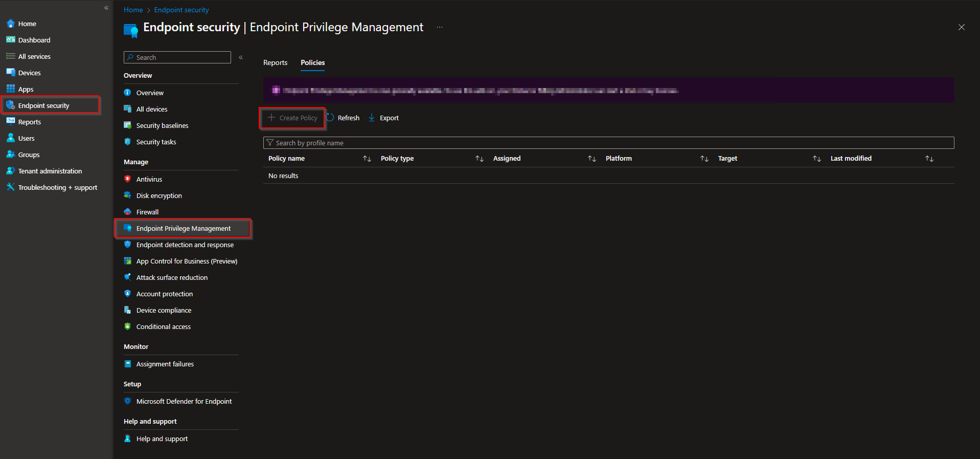Screen dimensions: 980x459
Task: Click the All devices icon
Action: coord(128,109)
